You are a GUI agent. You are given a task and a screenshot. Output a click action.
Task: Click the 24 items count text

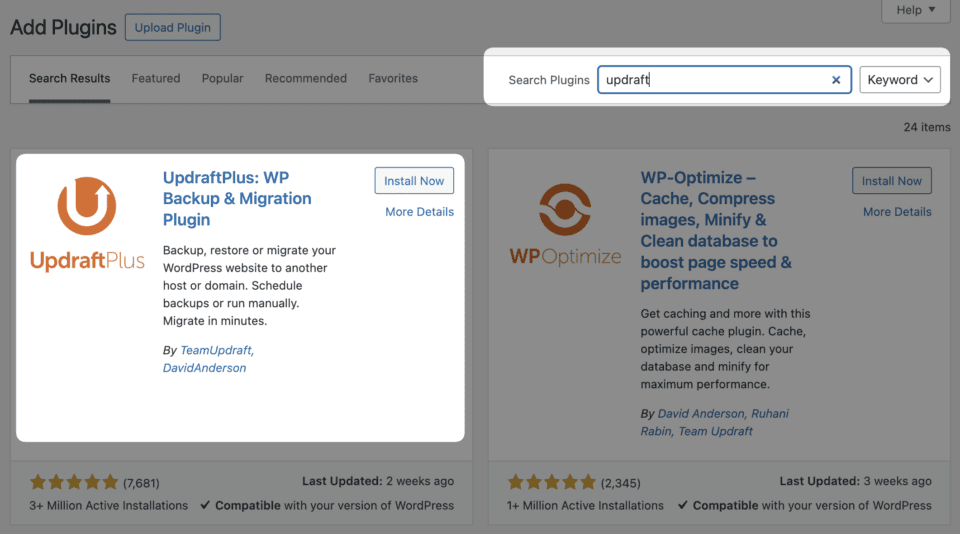point(927,127)
